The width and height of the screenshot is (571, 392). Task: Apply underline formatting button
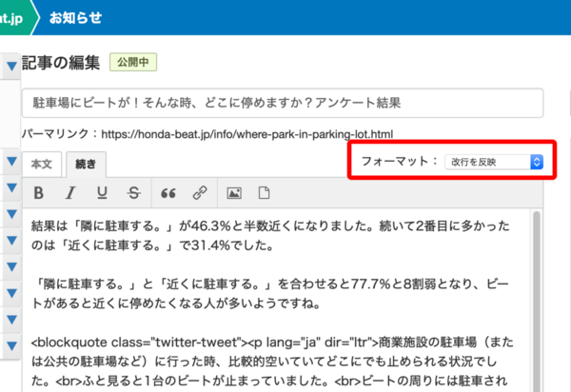(x=102, y=193)
